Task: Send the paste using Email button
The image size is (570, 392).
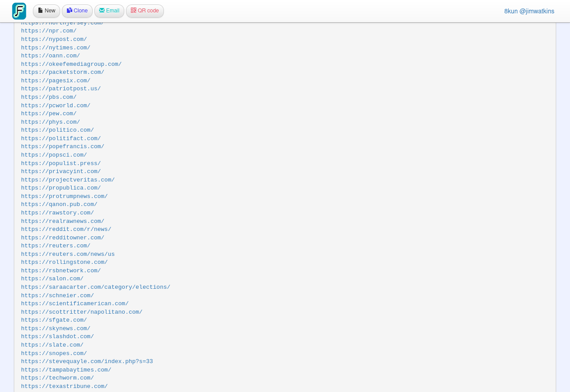Action: point(109,11)
